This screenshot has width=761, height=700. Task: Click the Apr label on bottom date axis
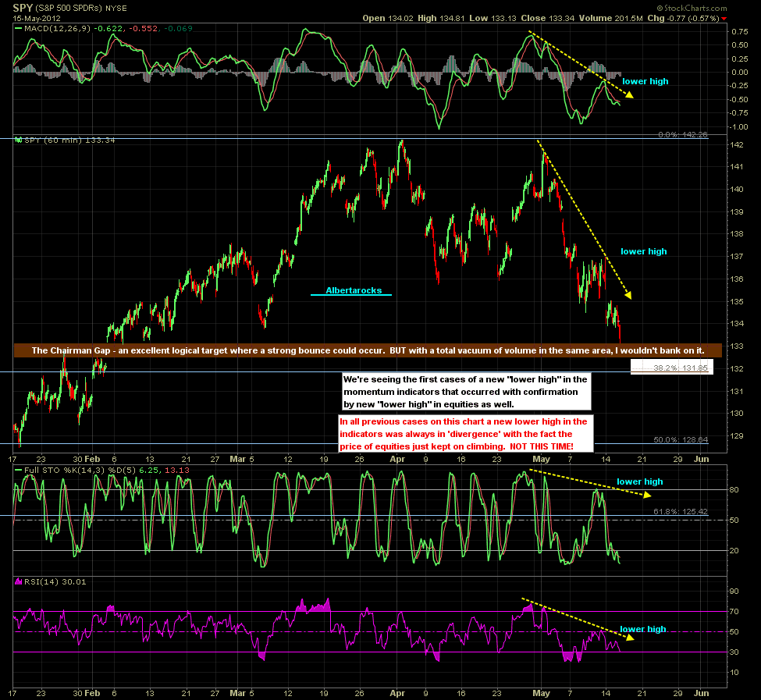[x=397, y=693]
